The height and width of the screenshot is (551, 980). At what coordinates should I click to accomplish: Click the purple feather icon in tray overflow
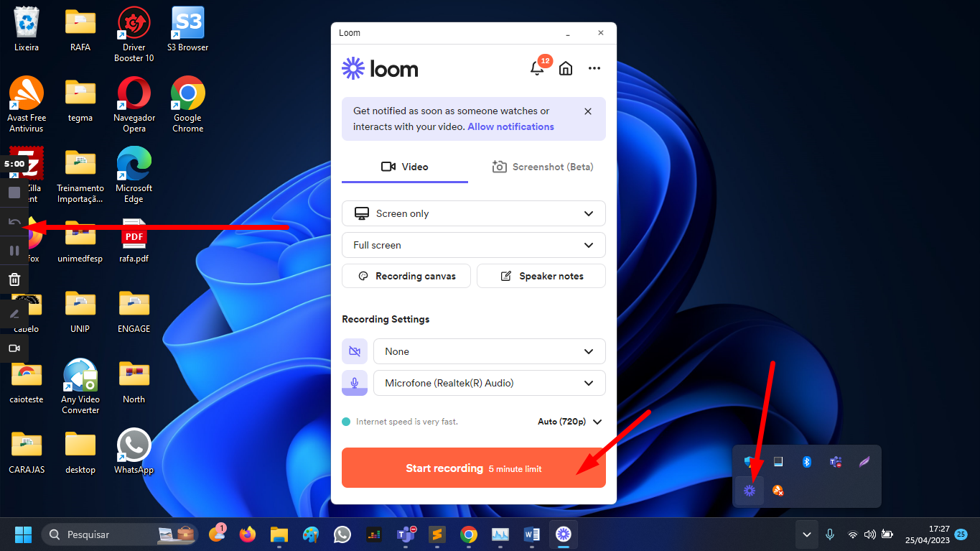coord(864,462)
